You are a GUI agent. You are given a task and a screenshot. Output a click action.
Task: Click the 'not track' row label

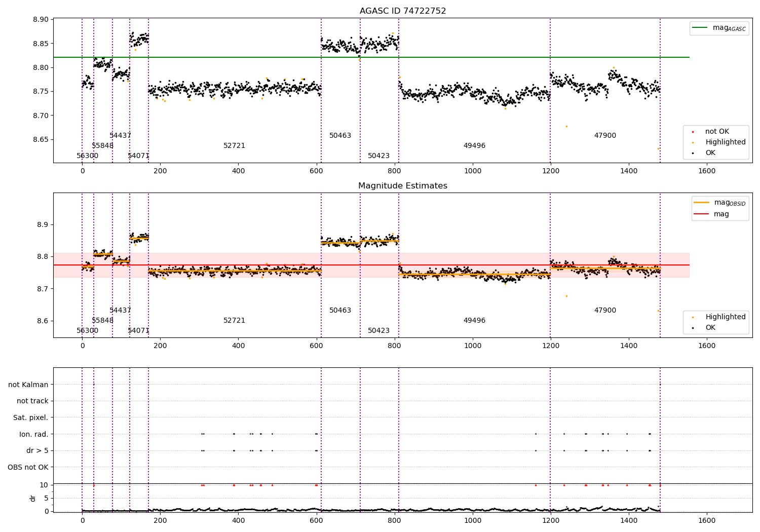[32, 401]
